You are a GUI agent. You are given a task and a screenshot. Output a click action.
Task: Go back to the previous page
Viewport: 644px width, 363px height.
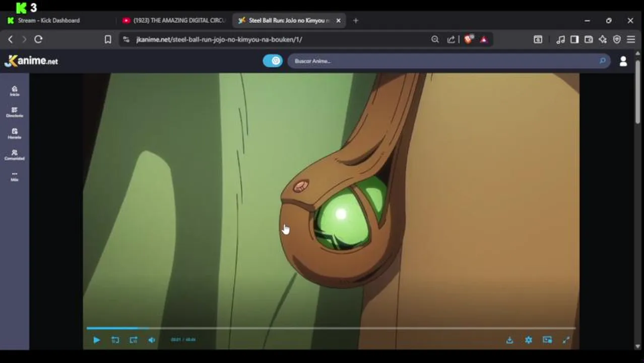10,39
